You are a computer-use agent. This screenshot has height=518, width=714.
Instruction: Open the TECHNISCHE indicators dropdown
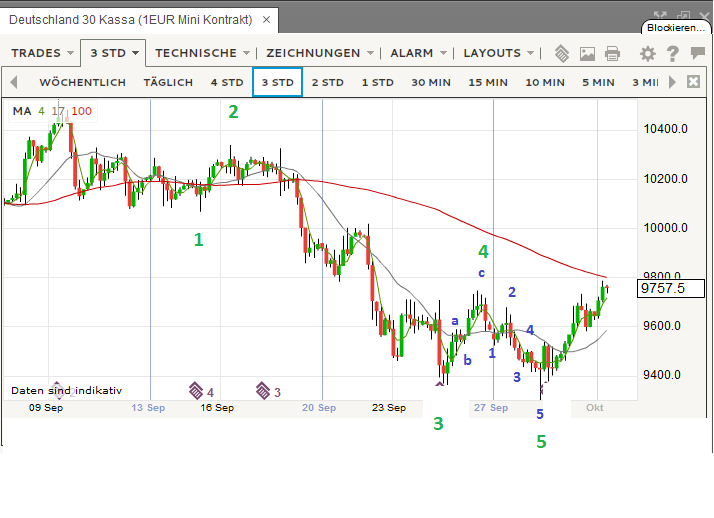[x=201, y=53]
